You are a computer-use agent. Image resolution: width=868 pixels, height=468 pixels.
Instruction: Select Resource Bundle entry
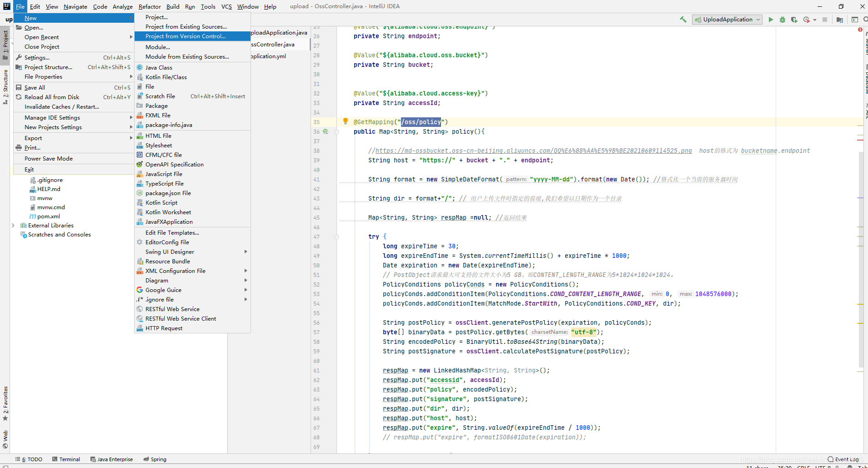coord(193,261)
